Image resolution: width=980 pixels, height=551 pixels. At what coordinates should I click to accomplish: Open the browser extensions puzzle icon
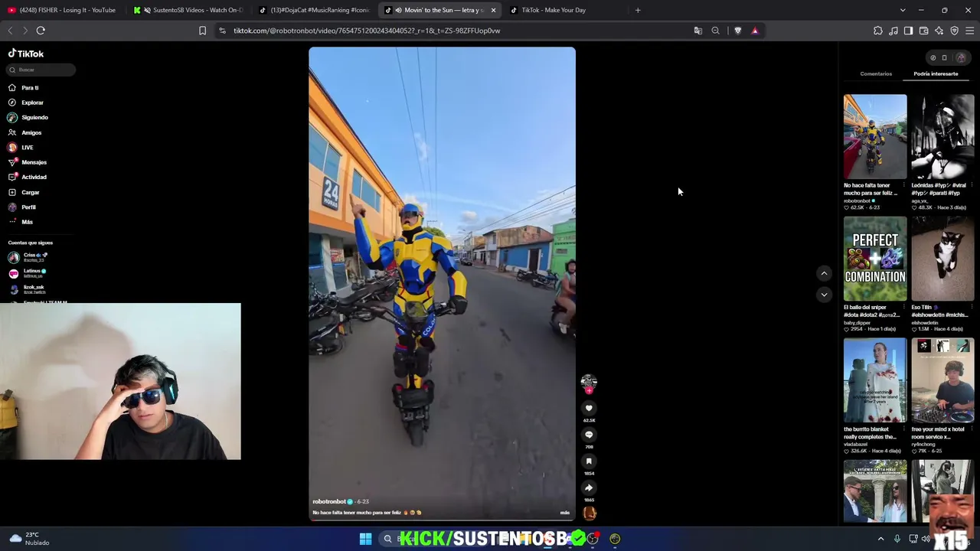pyautogui.click(x=877, y=31)
